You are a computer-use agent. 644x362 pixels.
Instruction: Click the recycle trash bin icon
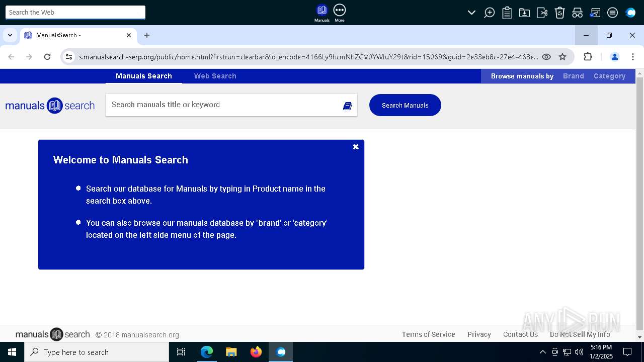coord(559,13)
